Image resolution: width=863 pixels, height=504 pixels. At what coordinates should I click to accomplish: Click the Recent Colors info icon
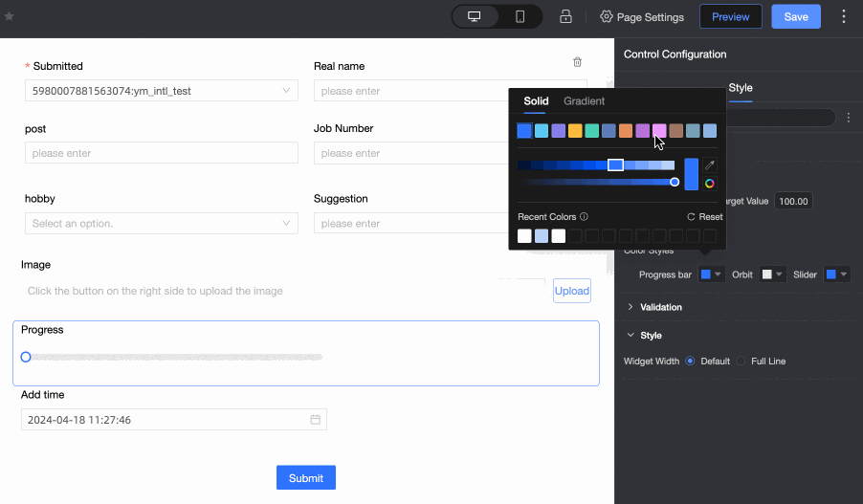pyautogui.click(x=584, y=217)
